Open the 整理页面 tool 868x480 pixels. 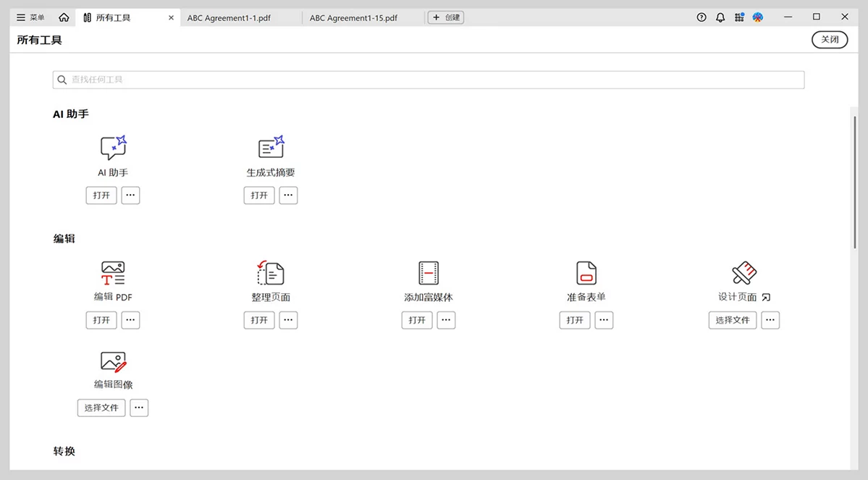tap(259, 320)
